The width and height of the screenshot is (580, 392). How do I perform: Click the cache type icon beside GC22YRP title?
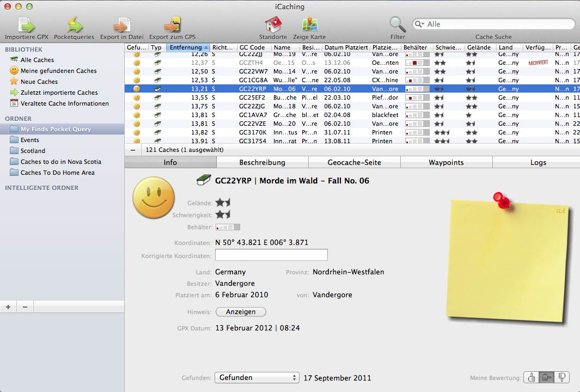[204, 180]
